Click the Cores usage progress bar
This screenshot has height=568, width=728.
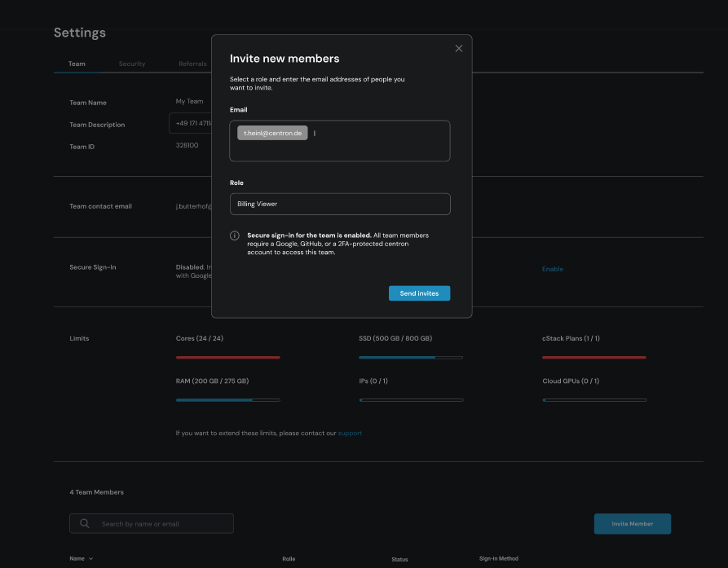[x=227, y=357]
